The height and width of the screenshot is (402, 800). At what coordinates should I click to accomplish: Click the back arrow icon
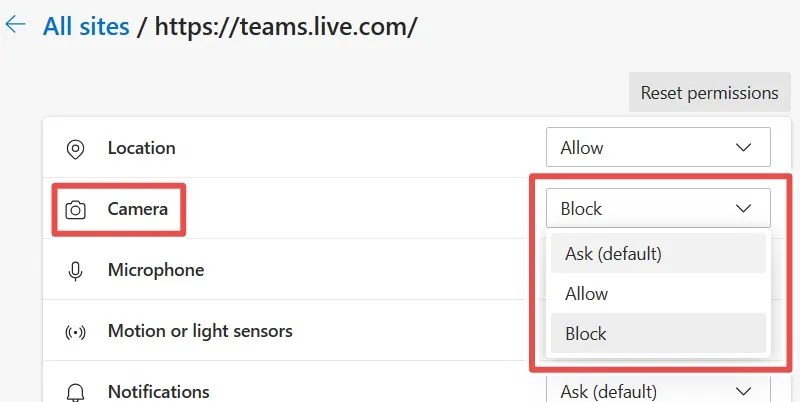click(15, 25)
